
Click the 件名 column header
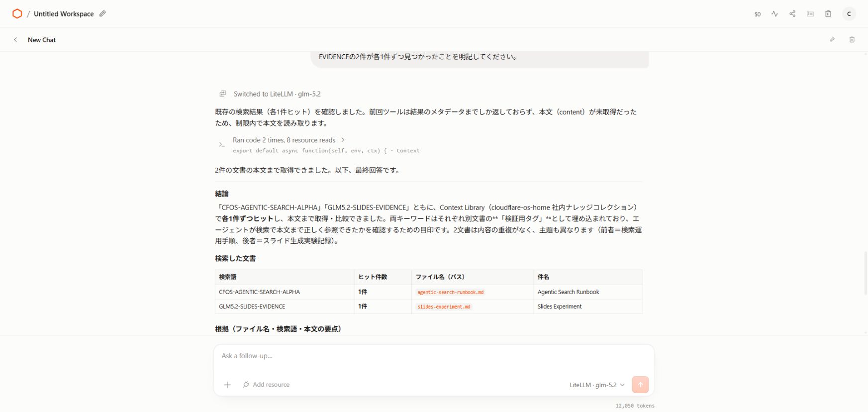coord(587,277)
